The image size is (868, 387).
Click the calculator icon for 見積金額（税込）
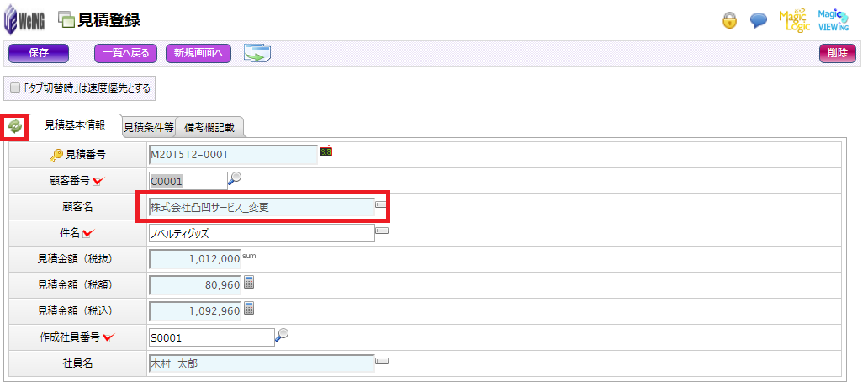coord(249,309)
